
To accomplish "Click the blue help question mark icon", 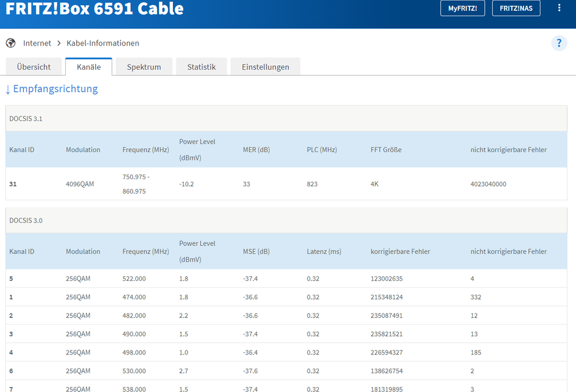I will 559,43.
